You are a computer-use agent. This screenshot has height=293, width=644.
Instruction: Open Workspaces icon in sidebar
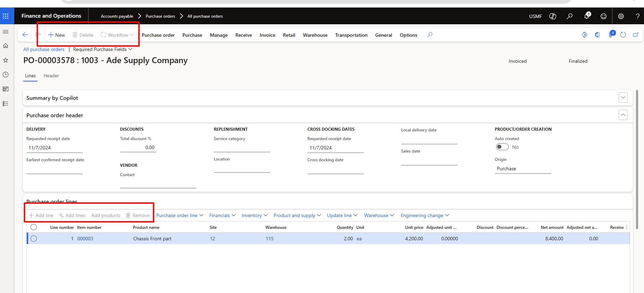6,89
